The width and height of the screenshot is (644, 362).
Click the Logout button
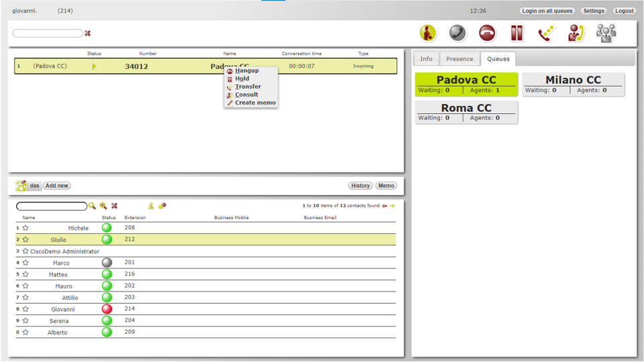point(625,11)
